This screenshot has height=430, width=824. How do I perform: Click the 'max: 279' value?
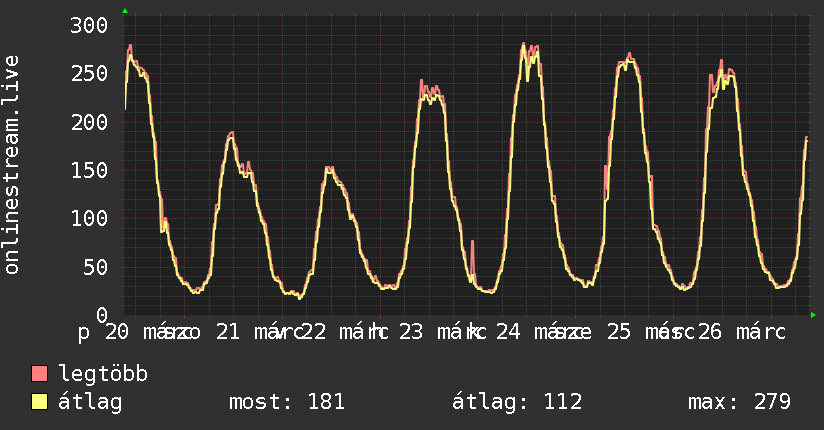coord(739,402)
